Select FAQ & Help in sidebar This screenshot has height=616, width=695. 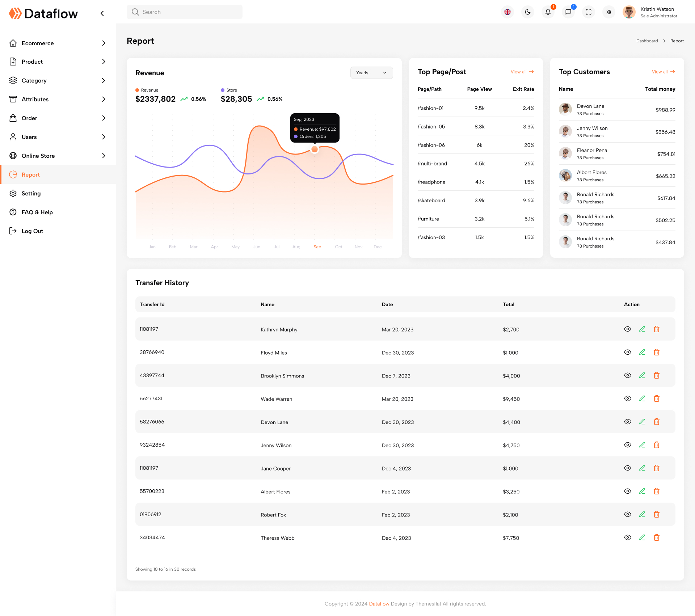click(37, 212)
